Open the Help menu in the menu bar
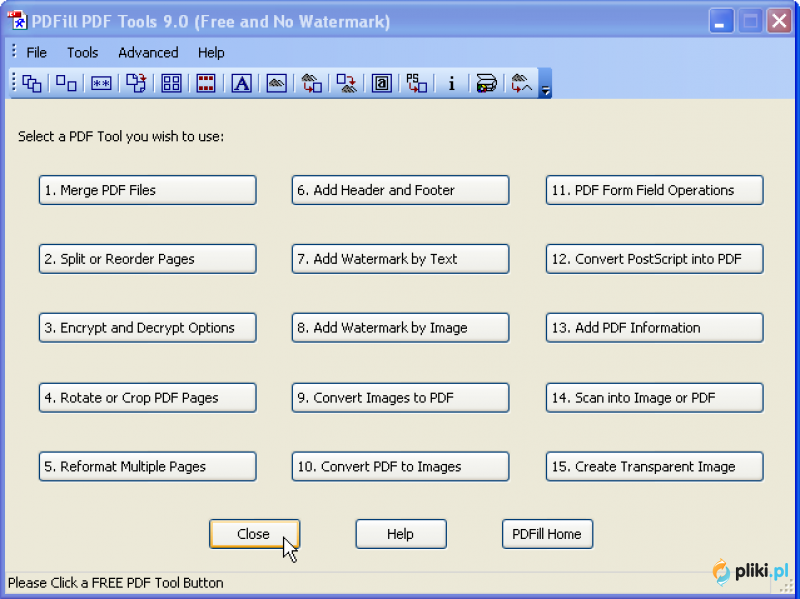Viewport: 800px width, 599px height. click(x=211, y=53)
